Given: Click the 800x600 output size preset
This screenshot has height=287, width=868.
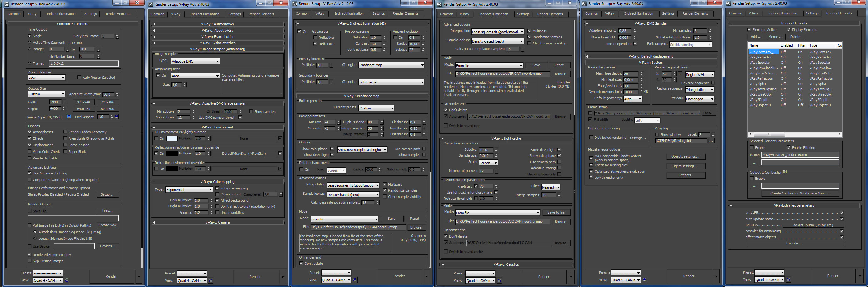Looking at the screenshot, I should point(108,109).
